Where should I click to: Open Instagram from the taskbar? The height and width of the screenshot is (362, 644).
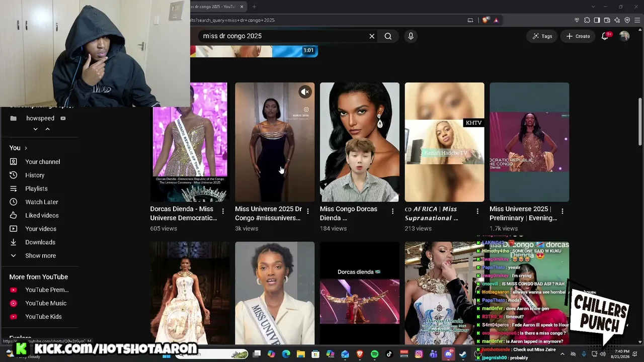pyautogui.click(x=419, y=354)
